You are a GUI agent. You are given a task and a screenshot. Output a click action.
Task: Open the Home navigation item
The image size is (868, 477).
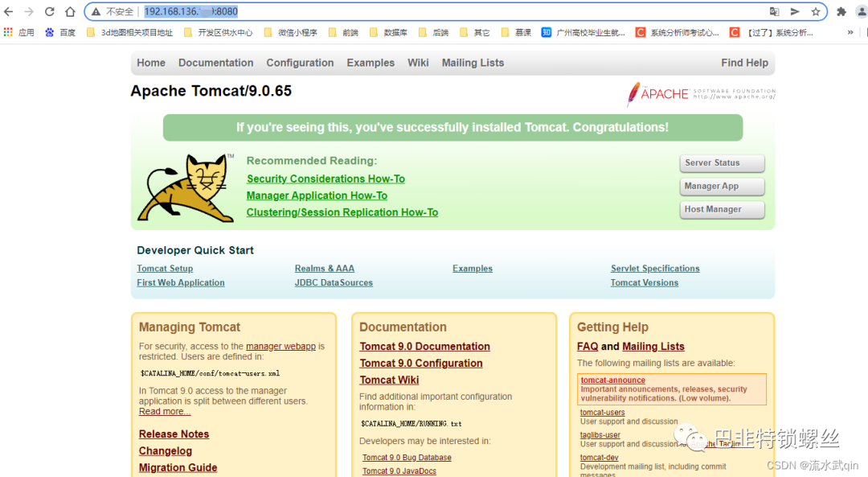tap(151, 64)
